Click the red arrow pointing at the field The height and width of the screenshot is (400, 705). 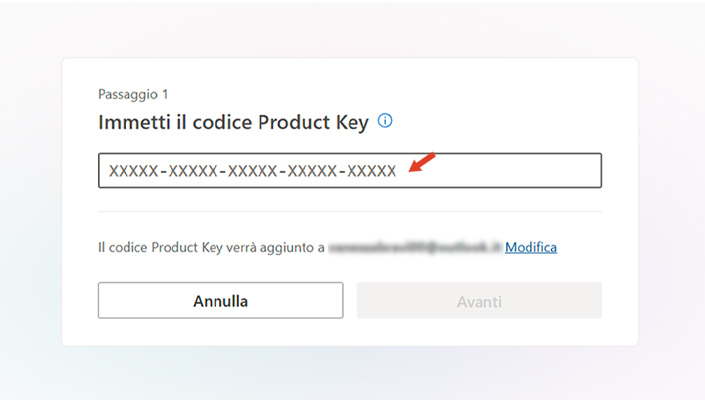tap(423, 162)
